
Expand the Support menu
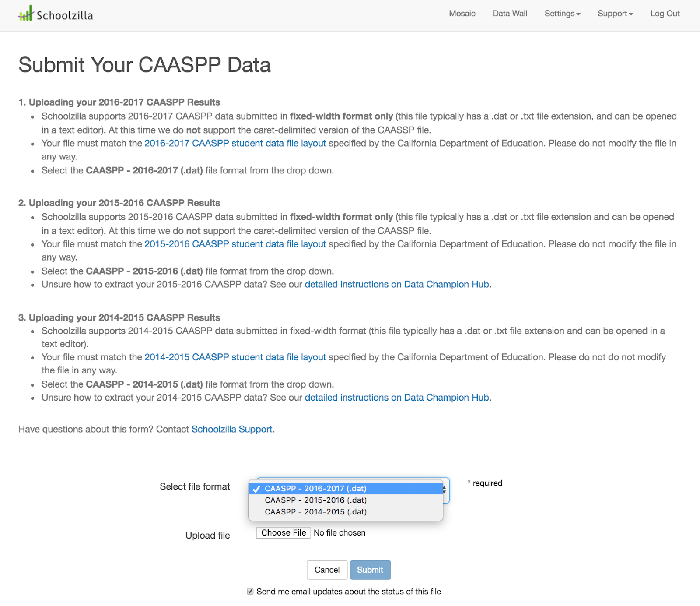[x=615, y=14]
